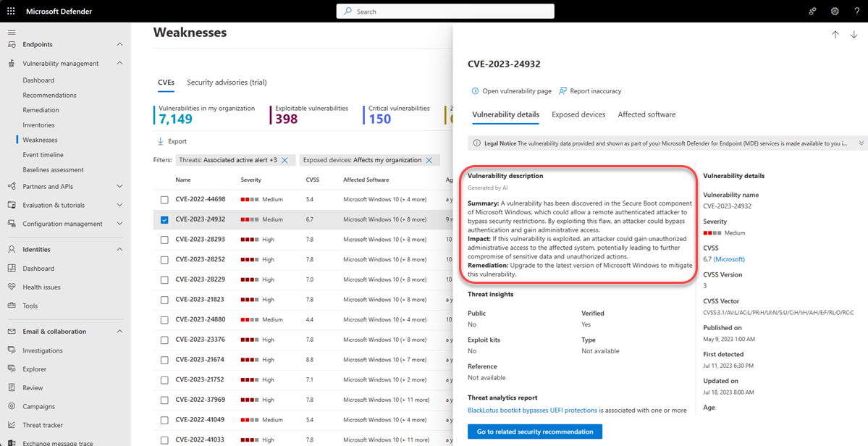868x446 pixels.
Task: Sort by the Severity column header
Action: coord(250,180)
